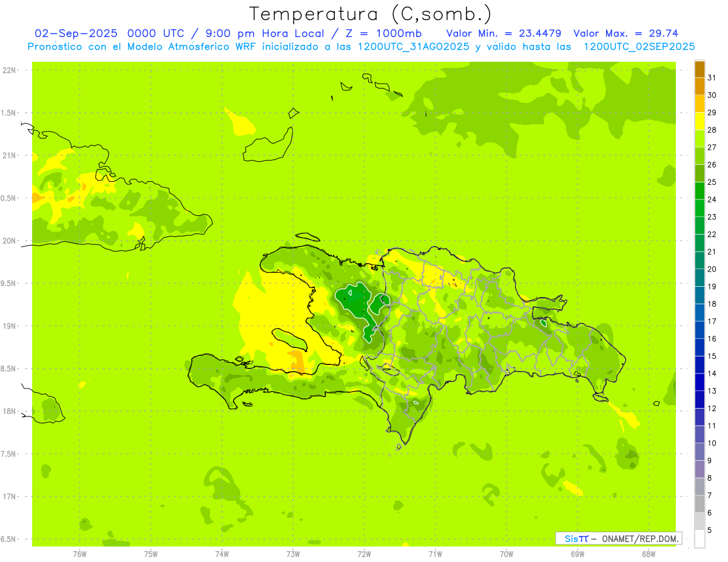Select the 'Z = 1000mb' level text

tap(383, 33)
